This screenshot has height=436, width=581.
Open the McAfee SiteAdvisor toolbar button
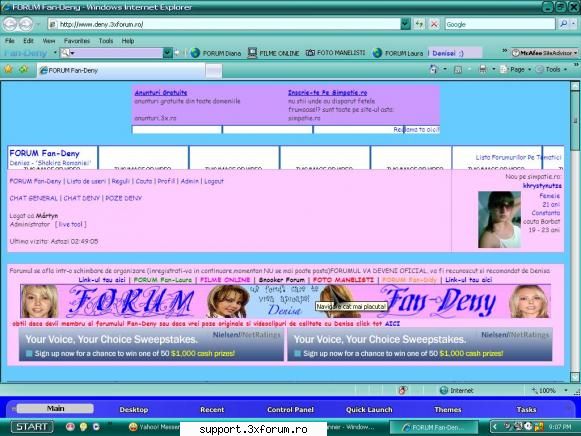tap(544, 53)
